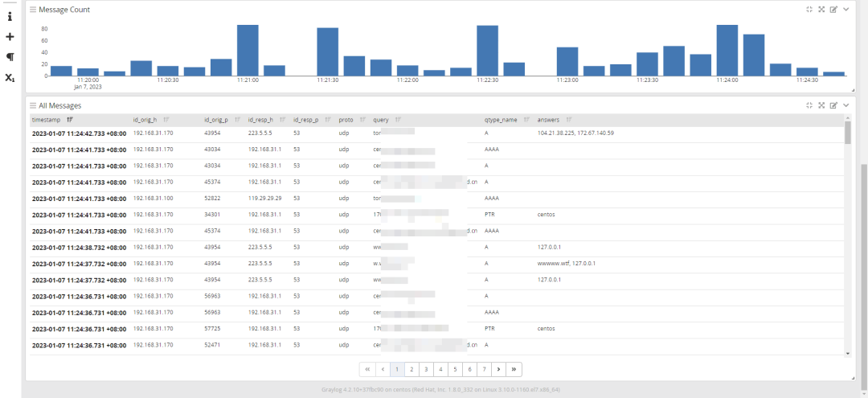Edit the Message Count widget
Image resolution: width=868 pixels, height=398 pixels.
tap(833, 10)
